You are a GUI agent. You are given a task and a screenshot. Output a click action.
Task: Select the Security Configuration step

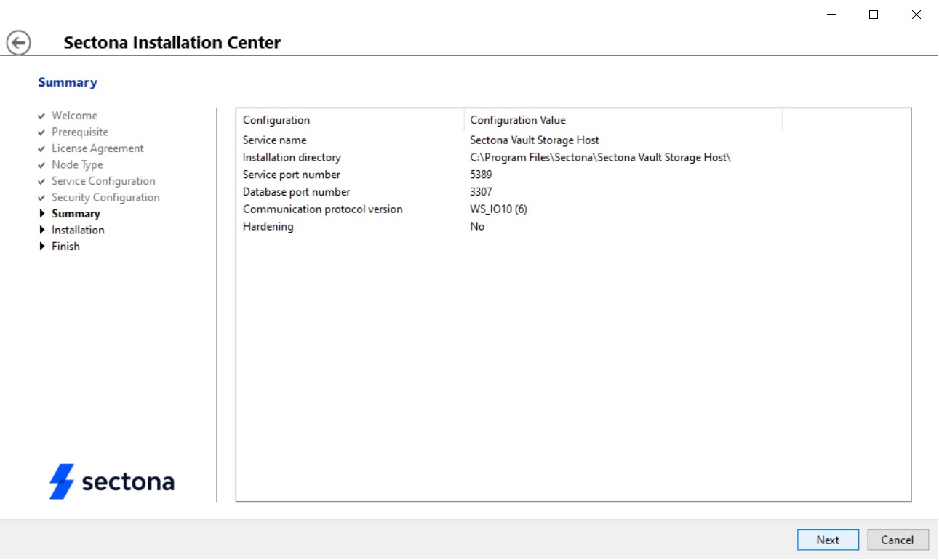[x=105, y=198]
